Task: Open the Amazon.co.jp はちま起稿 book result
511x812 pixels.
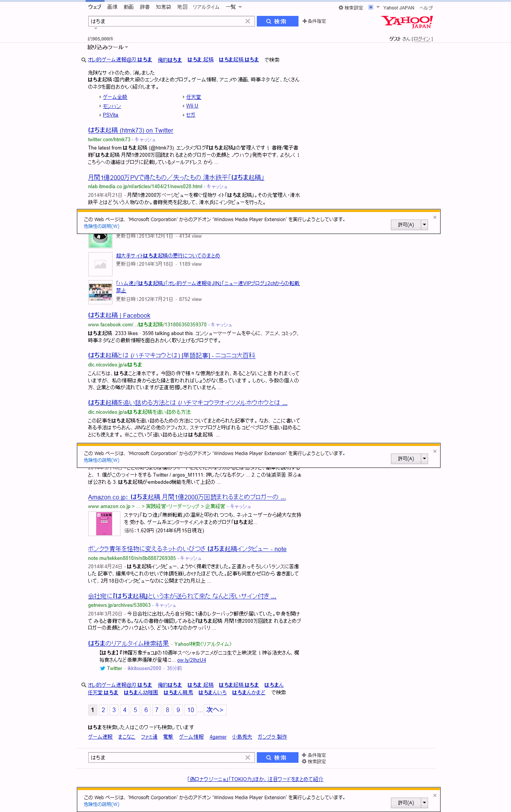Action: point(187,497)
